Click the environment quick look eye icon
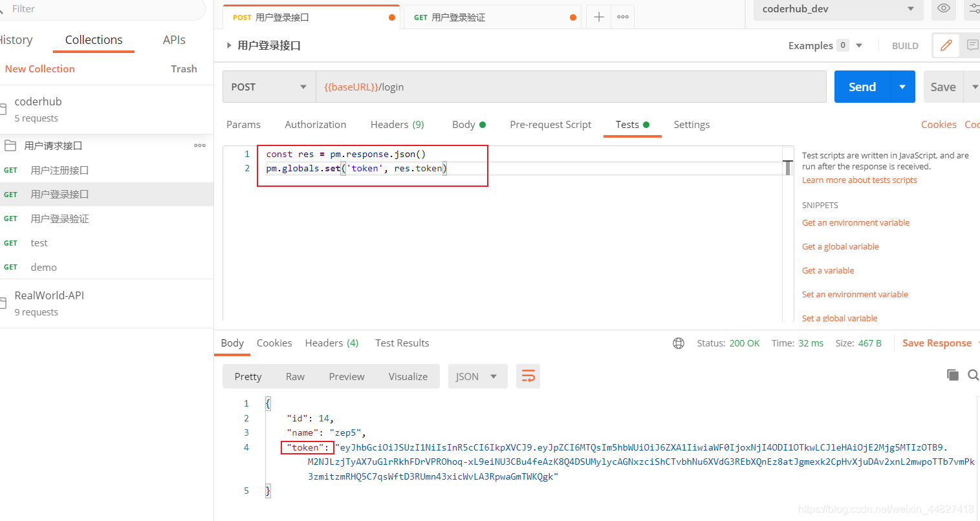Image resolution: width=980 pixels, height=521 pixels. pos(944,8)
